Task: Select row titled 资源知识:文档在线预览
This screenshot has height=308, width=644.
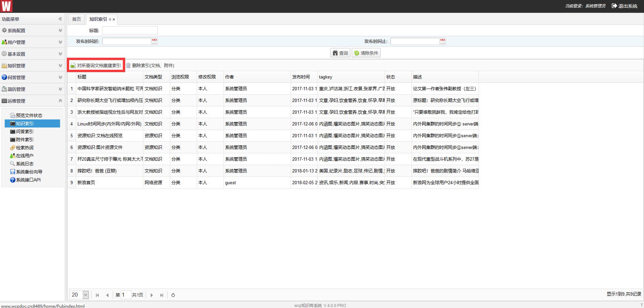Action: point(273,136)
